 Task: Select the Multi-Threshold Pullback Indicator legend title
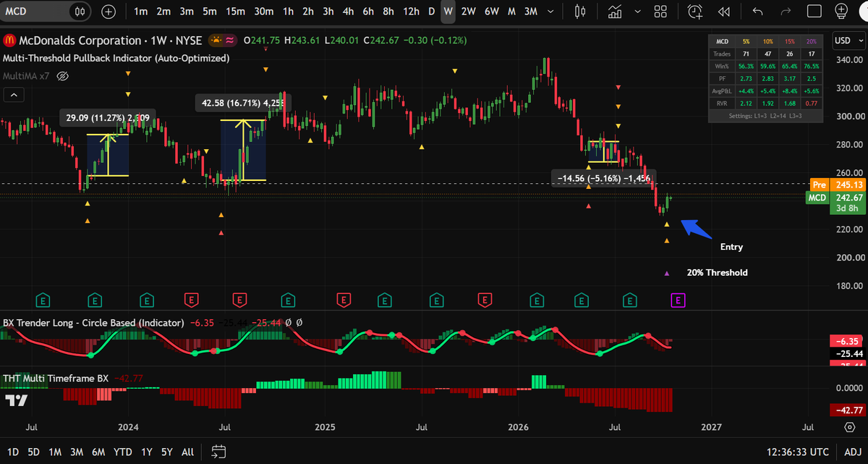116,58
